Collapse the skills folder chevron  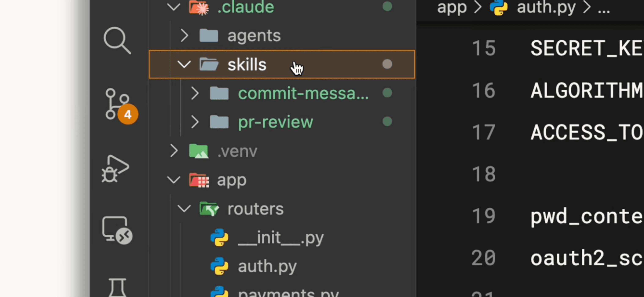click(184, 65)
